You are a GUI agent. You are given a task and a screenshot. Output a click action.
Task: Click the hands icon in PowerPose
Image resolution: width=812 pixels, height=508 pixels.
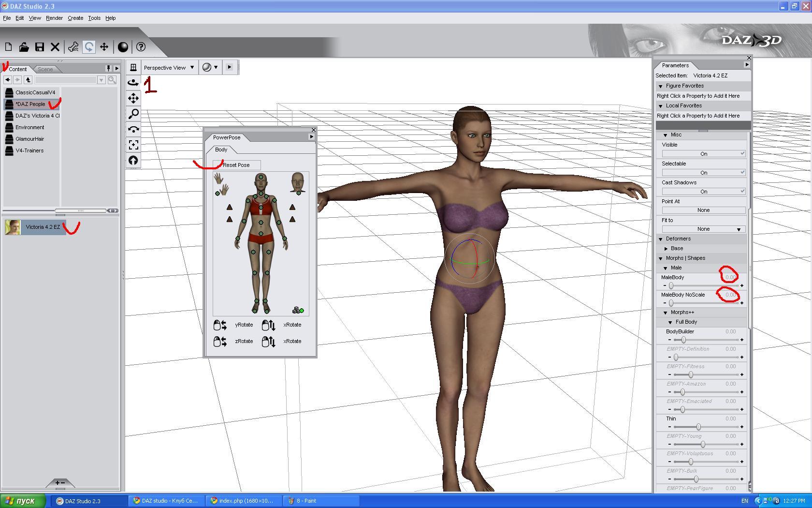(221, 184)
